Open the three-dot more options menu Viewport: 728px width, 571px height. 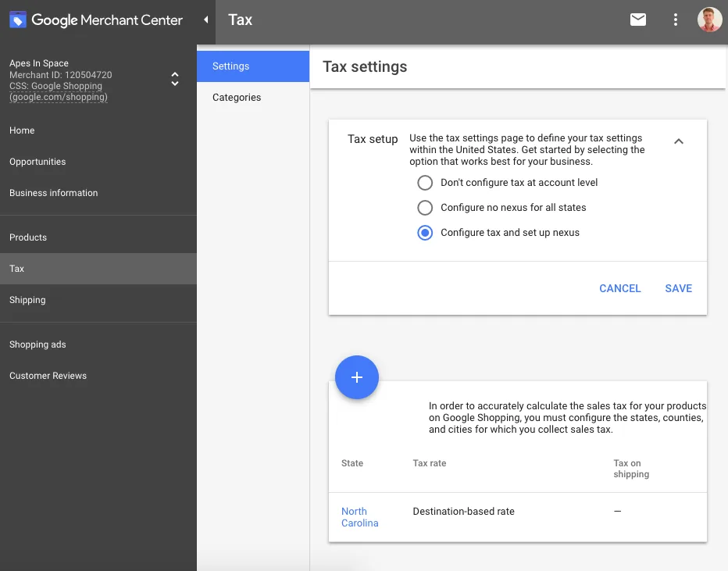pyautogui.click(x=676, y=20)
